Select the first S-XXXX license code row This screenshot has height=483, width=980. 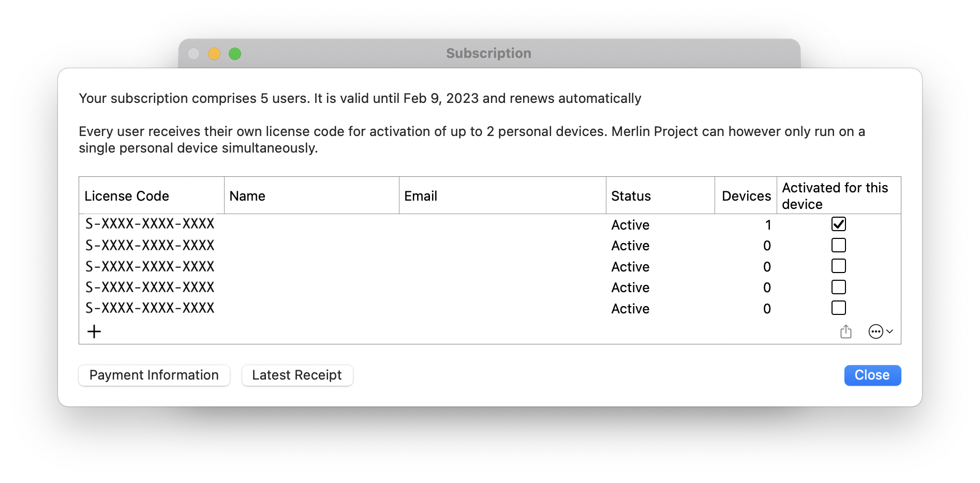[x=150, y=224]
